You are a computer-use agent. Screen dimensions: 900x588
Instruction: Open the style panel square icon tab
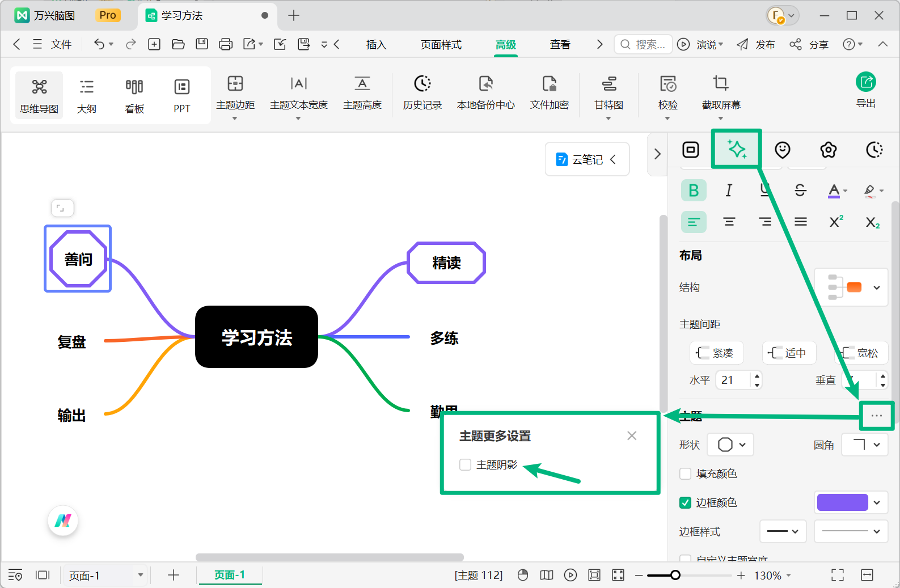(691, 150)
